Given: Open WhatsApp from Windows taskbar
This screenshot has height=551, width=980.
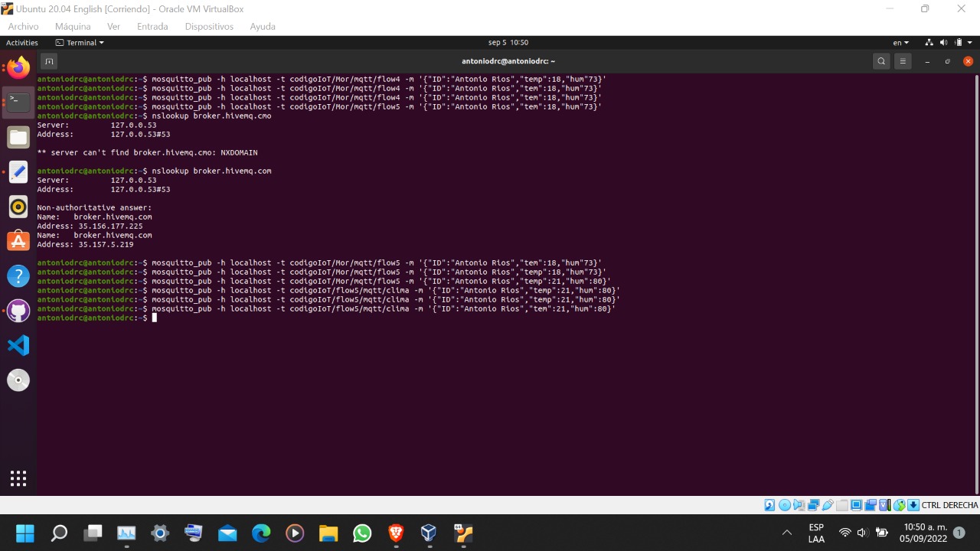Looking at the screenshot, I should click(362, 533).
